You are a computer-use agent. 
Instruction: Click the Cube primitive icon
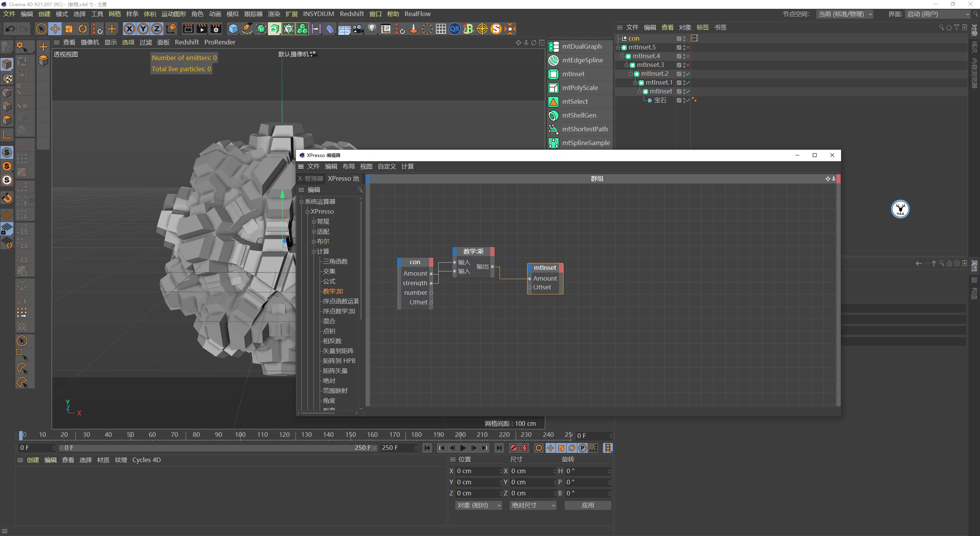click(233, 29)
